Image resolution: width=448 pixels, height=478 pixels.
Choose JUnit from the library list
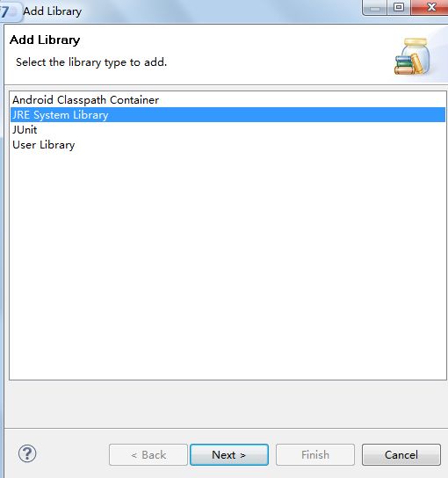coord(228,130)
